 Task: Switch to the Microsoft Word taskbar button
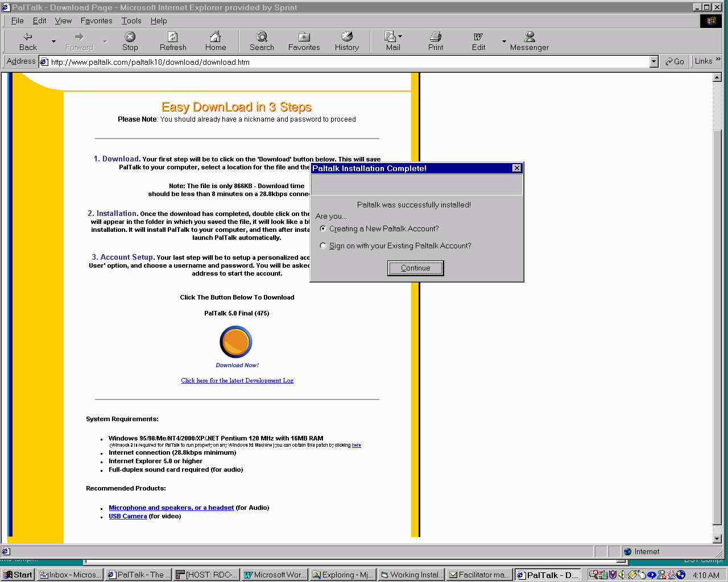tap(274, 575)
